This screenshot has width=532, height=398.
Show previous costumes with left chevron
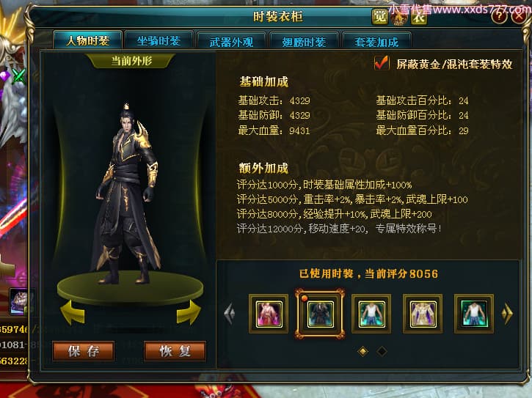[230, 314]
